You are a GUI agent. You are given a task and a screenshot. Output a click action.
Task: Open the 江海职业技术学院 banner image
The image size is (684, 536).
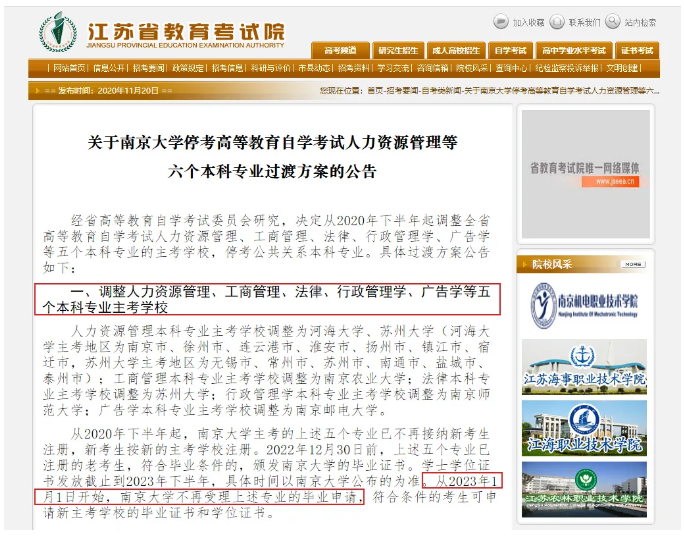pyautogui.click(x=584, y=428)
